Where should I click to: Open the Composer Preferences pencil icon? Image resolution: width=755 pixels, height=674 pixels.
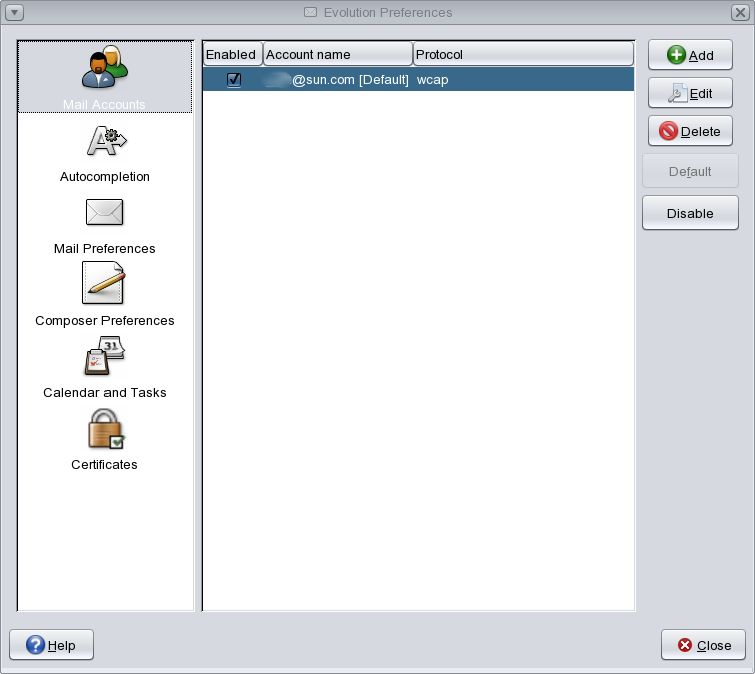(x=104, y=283)
